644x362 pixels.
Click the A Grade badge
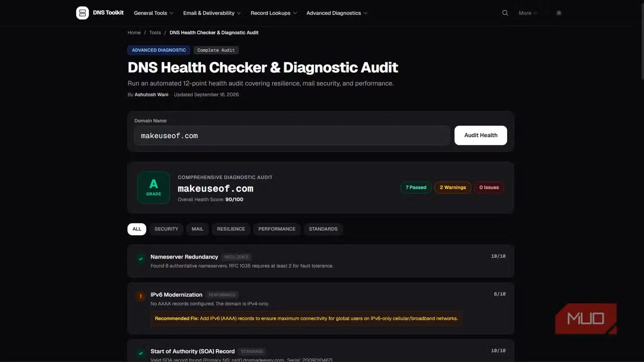point(154,187)
